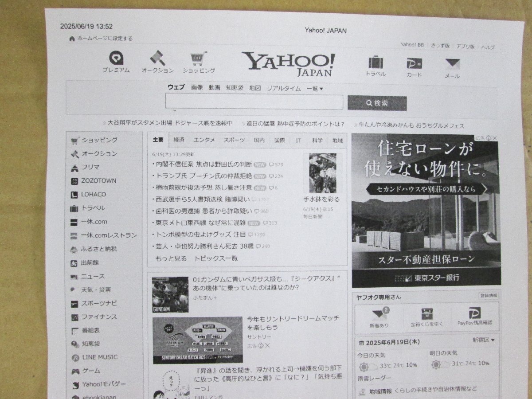This screenshot has width=532, height=399.
Task: Open the Yahoo! BB link
Action: (412, 45)
